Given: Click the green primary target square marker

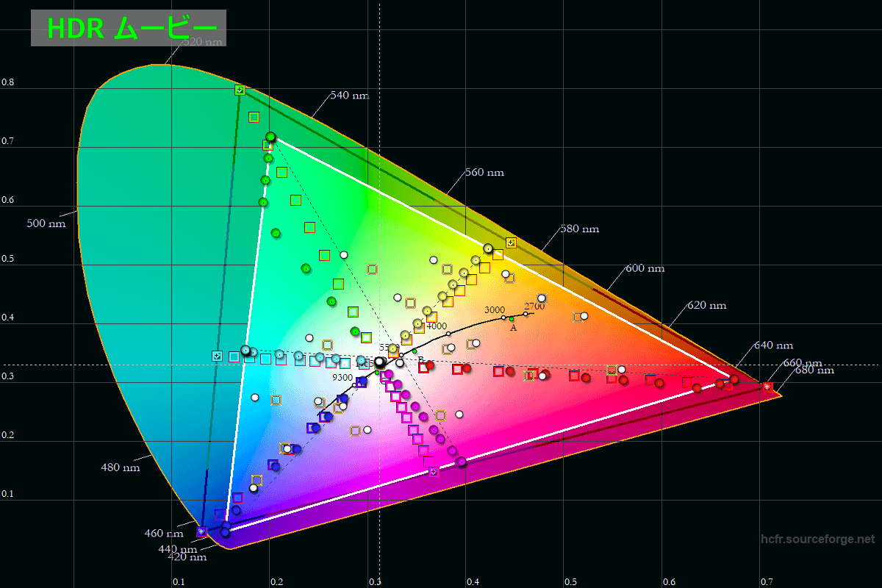Looking at the screenshot, I should point(240,90).
